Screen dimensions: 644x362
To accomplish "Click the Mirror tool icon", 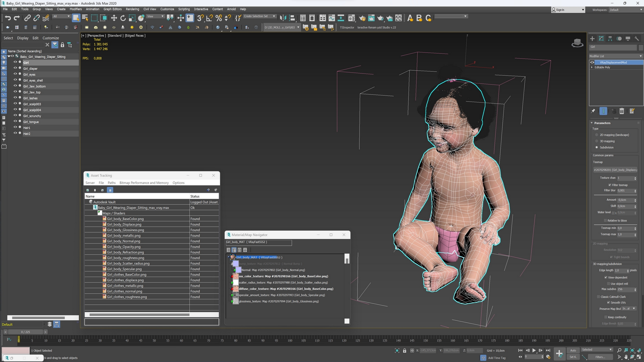I will (x=283, y=18).
